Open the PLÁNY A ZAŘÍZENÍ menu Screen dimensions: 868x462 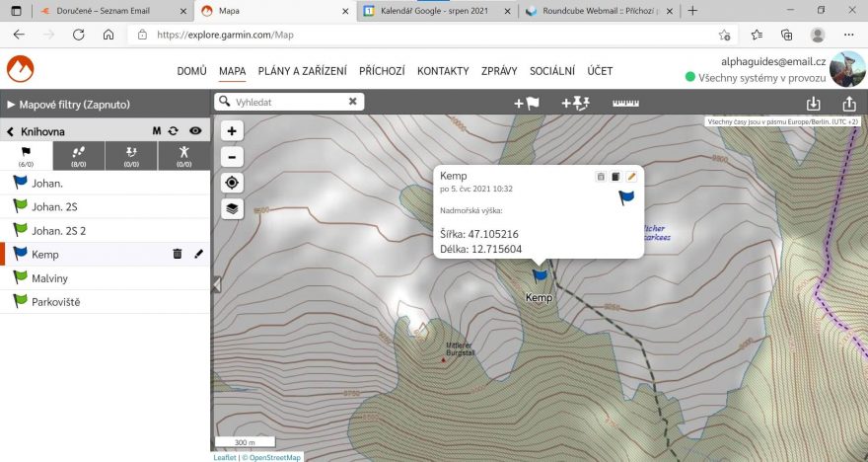(x=302, y=71)
